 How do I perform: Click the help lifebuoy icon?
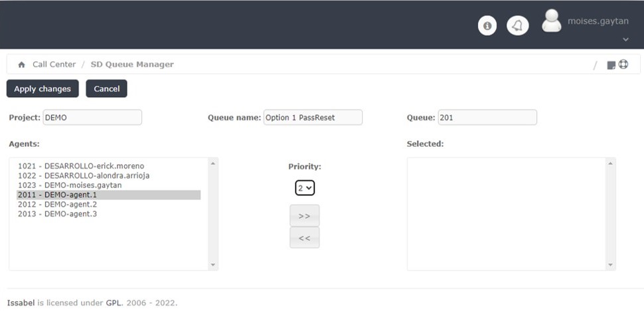(x=623, y=64)
